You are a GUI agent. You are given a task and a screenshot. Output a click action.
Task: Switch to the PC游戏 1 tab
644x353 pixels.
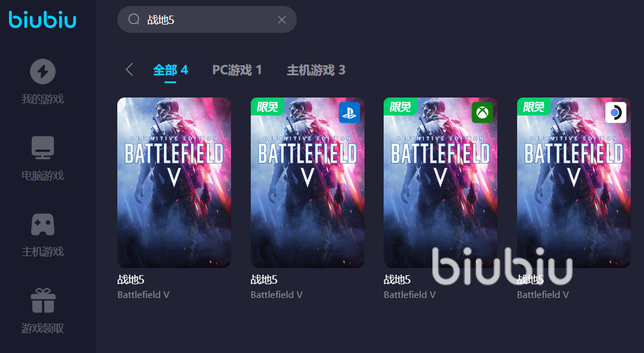pyautogui.click(x=237, y=70)
